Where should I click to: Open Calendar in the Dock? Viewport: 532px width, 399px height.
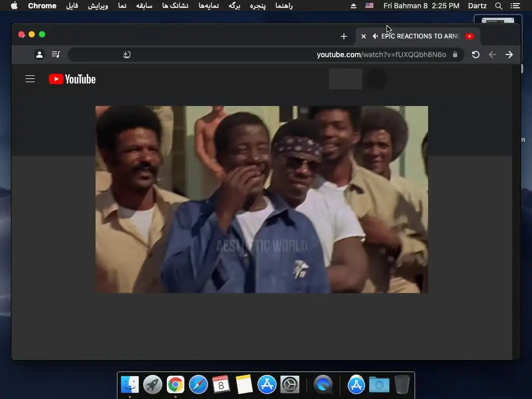(221, 385)
